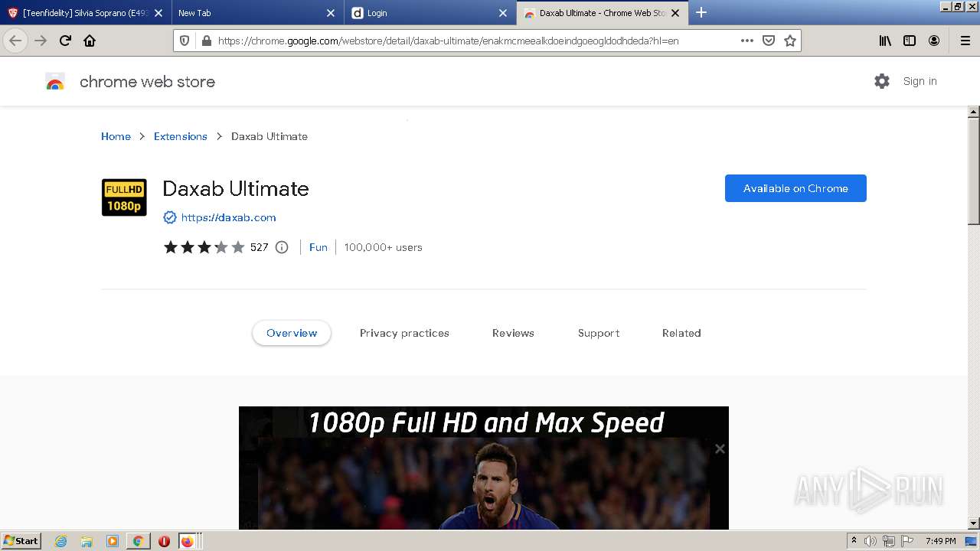This screenshot has width=980, height=551.
Task: Open the Firefox hamburger menu
Action: (x=965, y=41)
